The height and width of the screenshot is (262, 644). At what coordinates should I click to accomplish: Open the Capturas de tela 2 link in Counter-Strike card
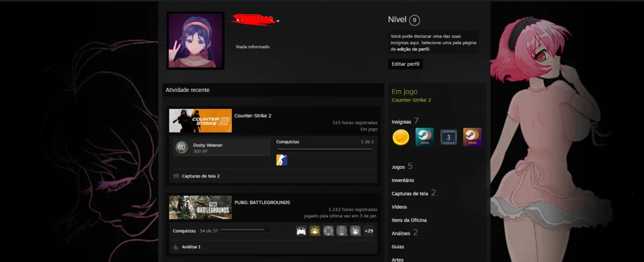point(201,176)
